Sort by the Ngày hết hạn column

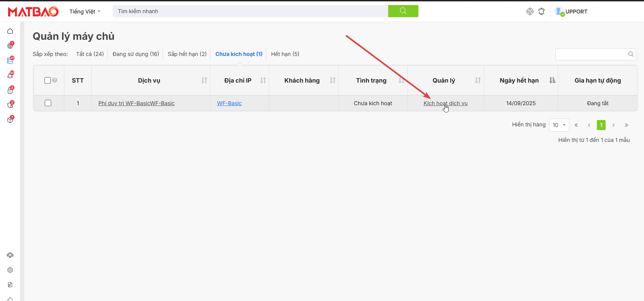coord(552,80)
